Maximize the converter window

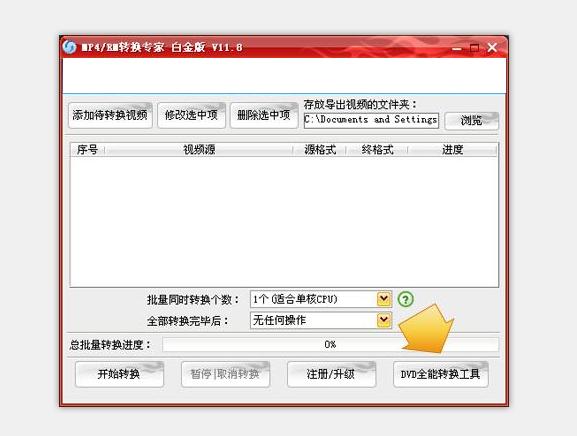[x=474, y=47]
